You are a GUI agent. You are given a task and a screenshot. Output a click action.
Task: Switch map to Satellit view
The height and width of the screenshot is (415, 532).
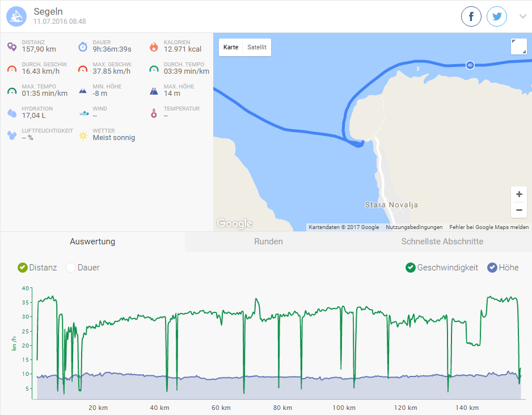(x=257, y=47)
